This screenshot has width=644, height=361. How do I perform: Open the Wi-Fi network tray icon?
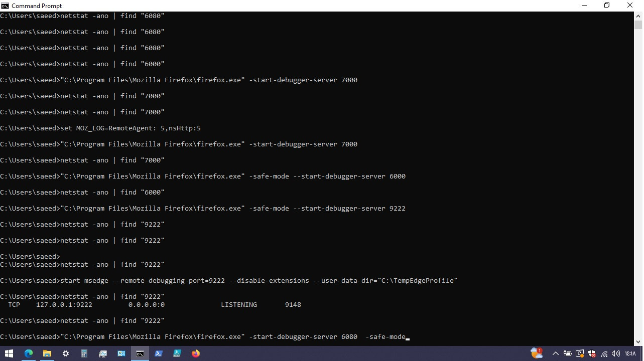coord(604,353)
